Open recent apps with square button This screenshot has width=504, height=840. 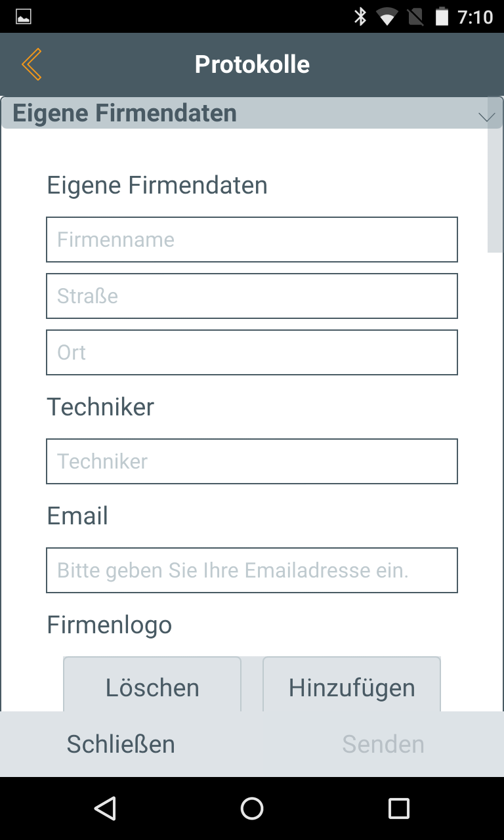[399, 808]
